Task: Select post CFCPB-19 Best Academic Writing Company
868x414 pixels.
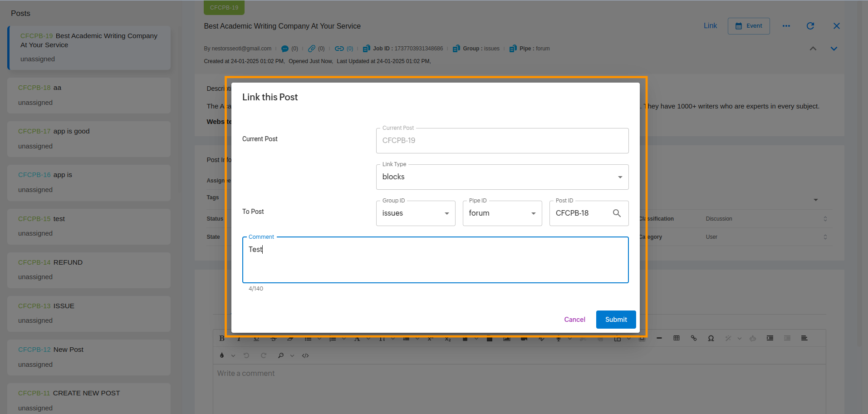Action: 89,48
